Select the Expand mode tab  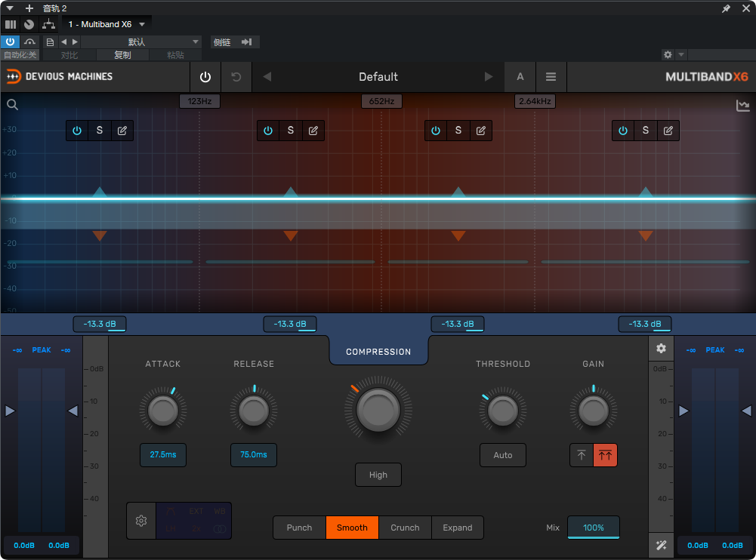click(x=458, y=528)
